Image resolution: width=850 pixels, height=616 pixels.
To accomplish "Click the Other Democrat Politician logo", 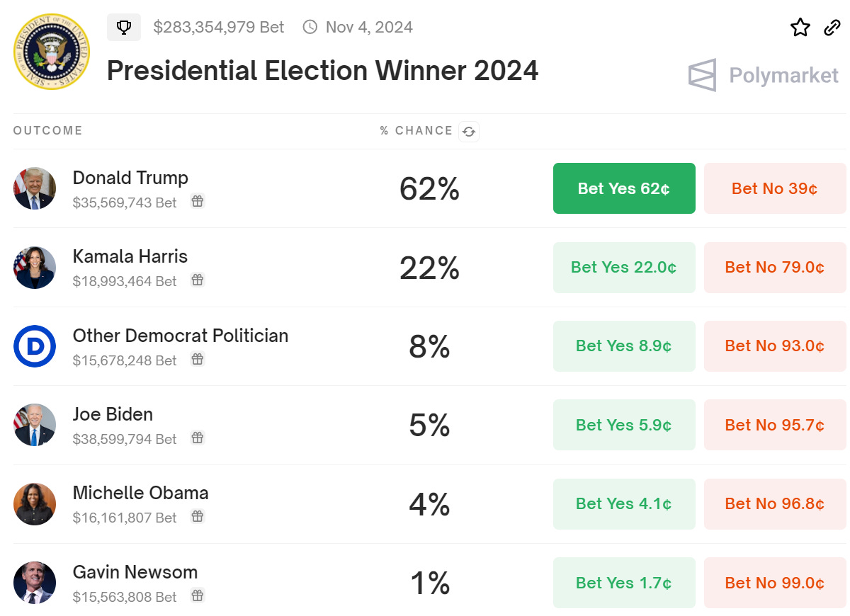I will tap(35, 346).
